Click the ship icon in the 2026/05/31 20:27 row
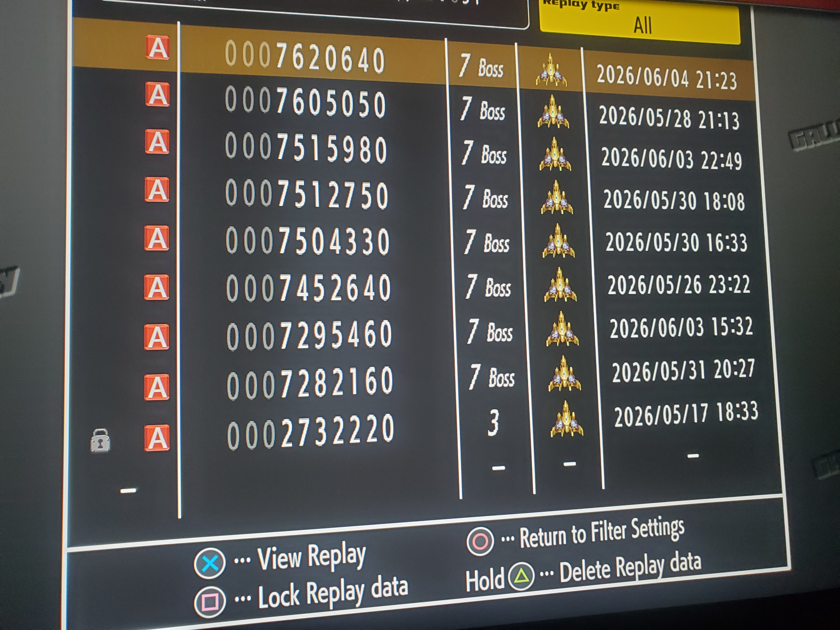 (564, 374)
